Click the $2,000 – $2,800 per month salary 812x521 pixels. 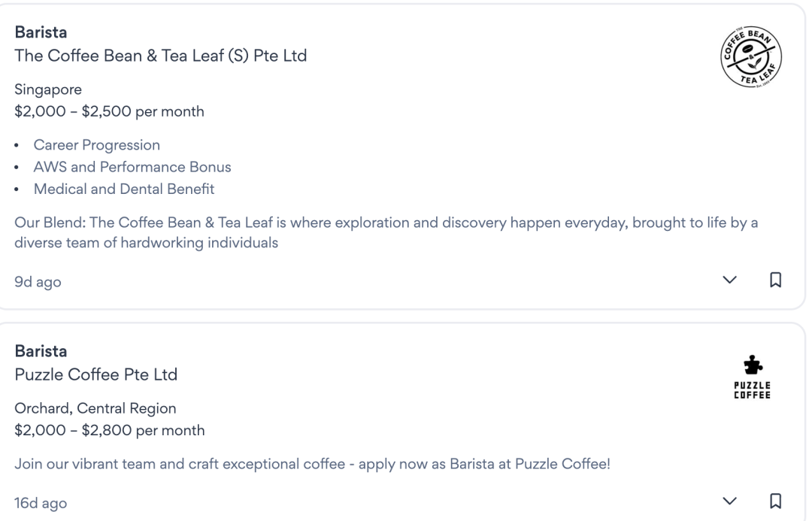[109, 431]
